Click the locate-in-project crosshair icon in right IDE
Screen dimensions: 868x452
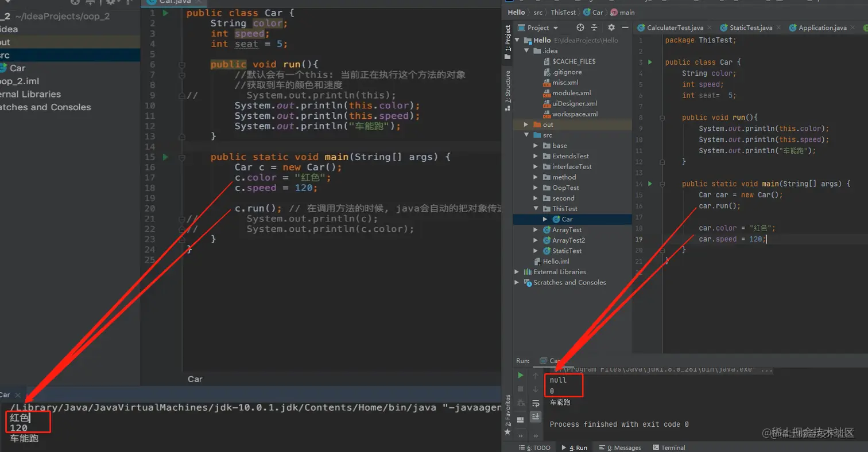point(580,28)
